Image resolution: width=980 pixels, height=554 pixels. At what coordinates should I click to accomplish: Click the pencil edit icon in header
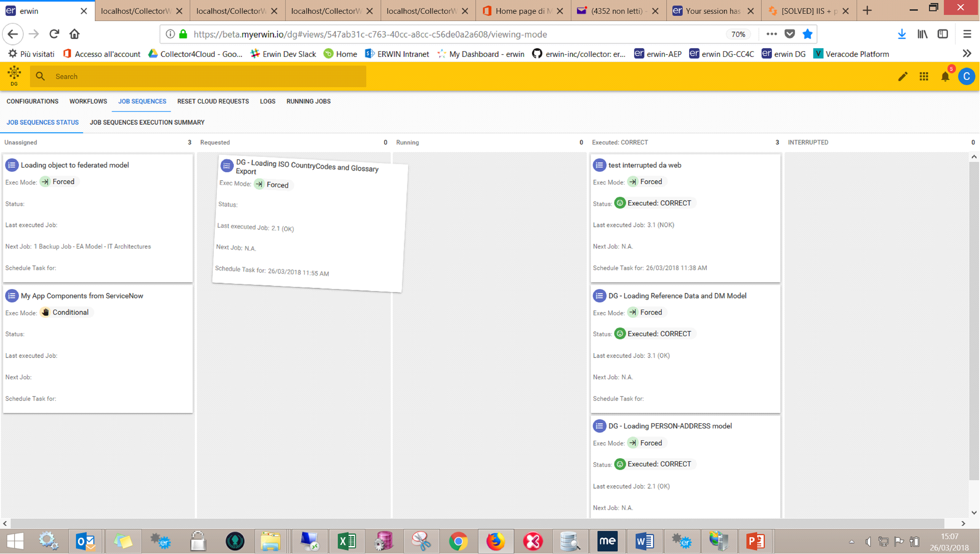click(x=902, y=77)
